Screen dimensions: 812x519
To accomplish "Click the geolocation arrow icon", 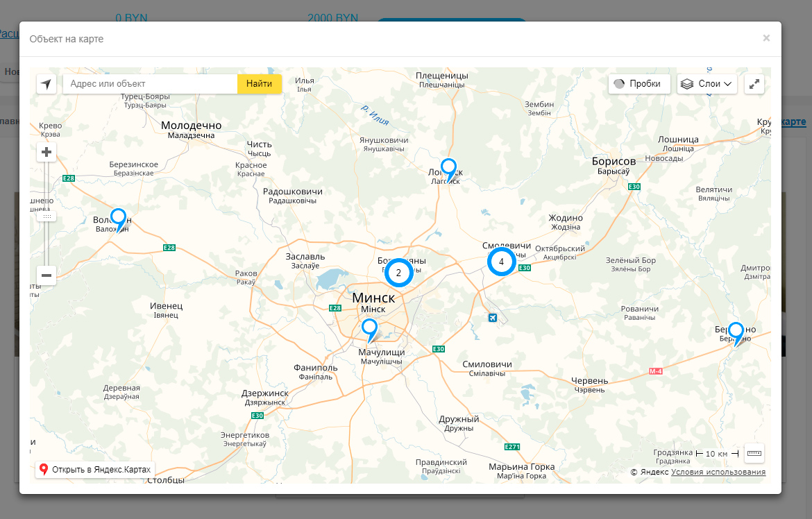I will click(46, 84).
